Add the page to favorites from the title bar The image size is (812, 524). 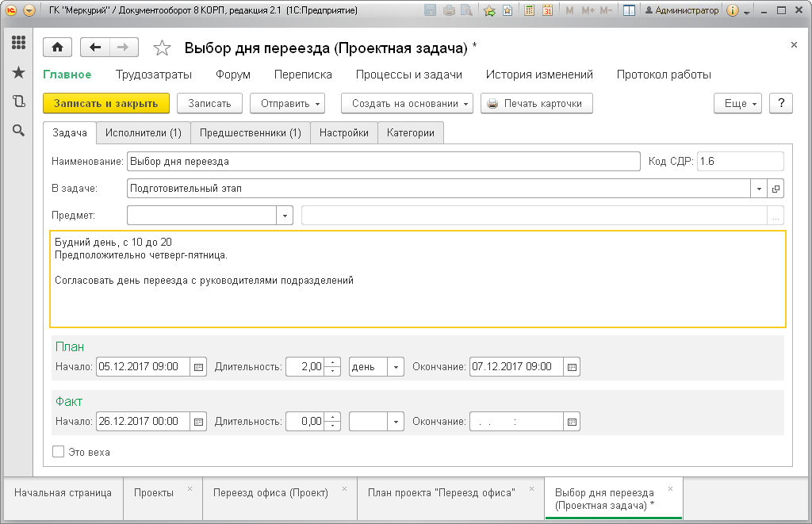[488, 10]
